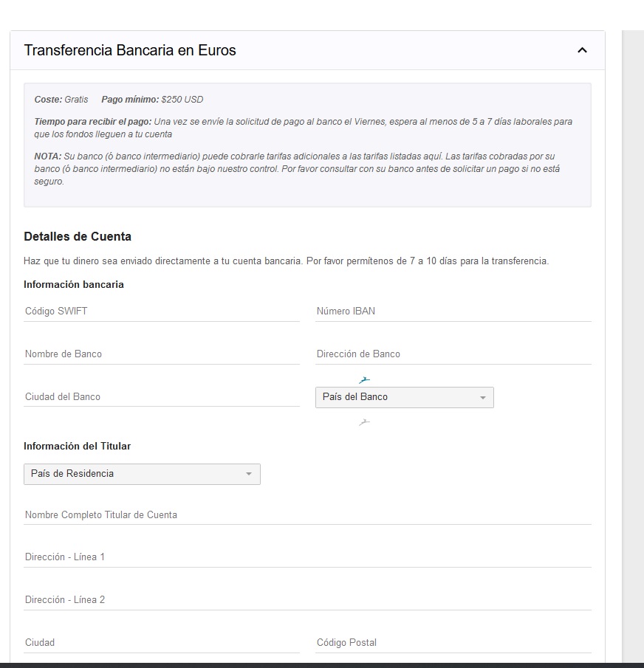
Task: Select the Nombre de Banco text field
Action: tap(161, 354)
